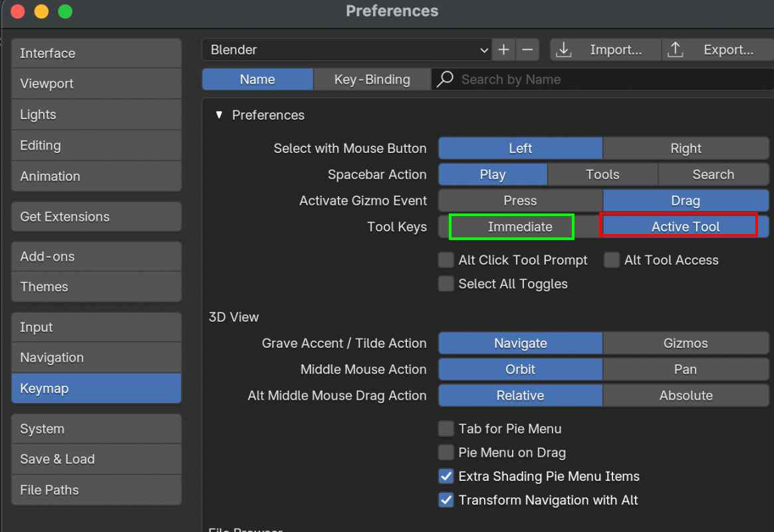The width and height of the screenshot is (774, 532).
Task: Set Spacebar Action to Search
Action: (x=713, y=174)
